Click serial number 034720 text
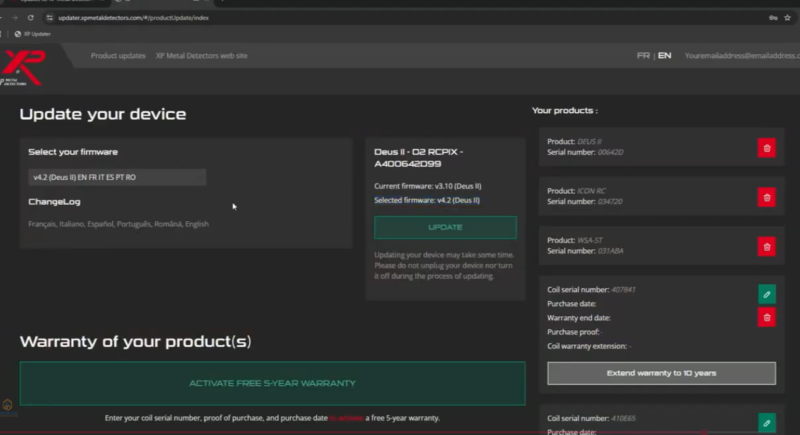Screen dimensions: 800x435 click(610, 201)
